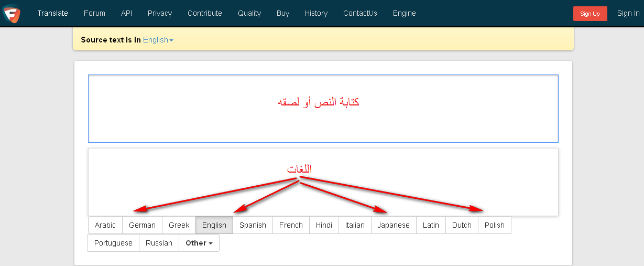
Task: Select Arabic as target language
Action: [105, 225]
